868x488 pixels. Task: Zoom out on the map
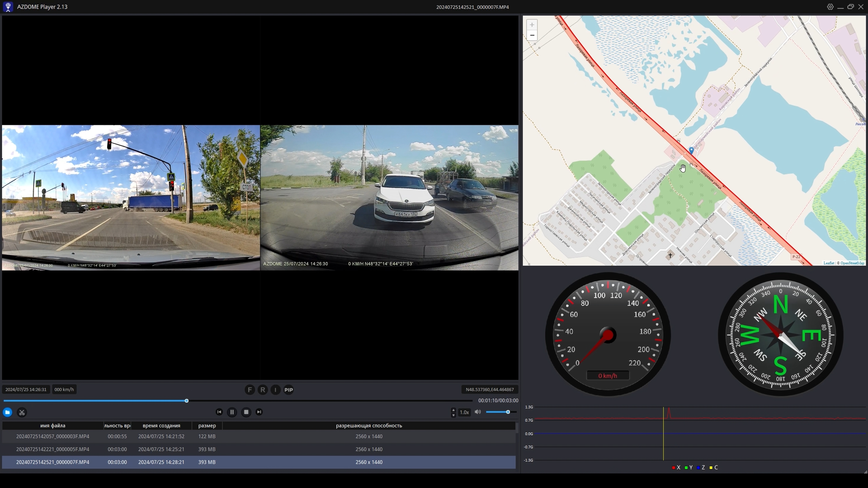(532, 35)
